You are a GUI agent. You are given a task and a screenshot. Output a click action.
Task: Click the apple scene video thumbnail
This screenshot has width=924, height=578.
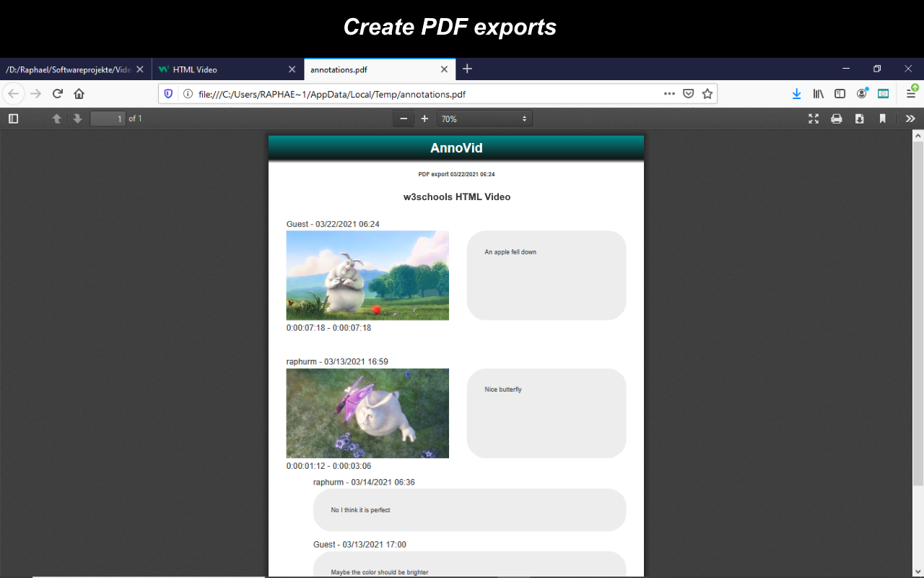367,275
